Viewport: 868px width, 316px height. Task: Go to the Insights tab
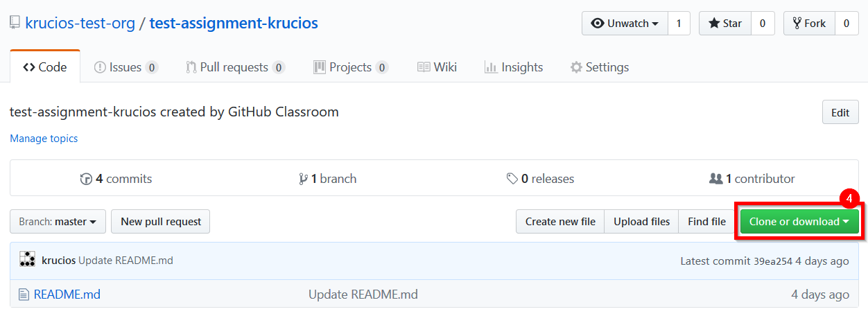tap(514, 67)
